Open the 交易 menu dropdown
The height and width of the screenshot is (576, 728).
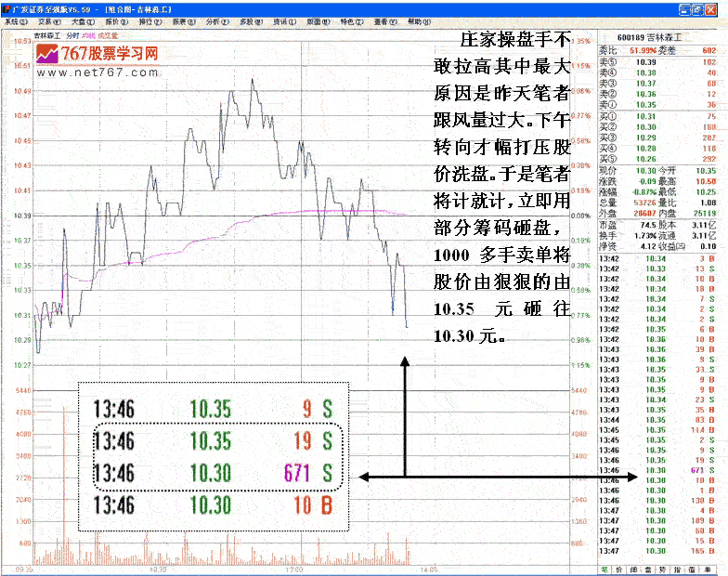click(48, 20)
